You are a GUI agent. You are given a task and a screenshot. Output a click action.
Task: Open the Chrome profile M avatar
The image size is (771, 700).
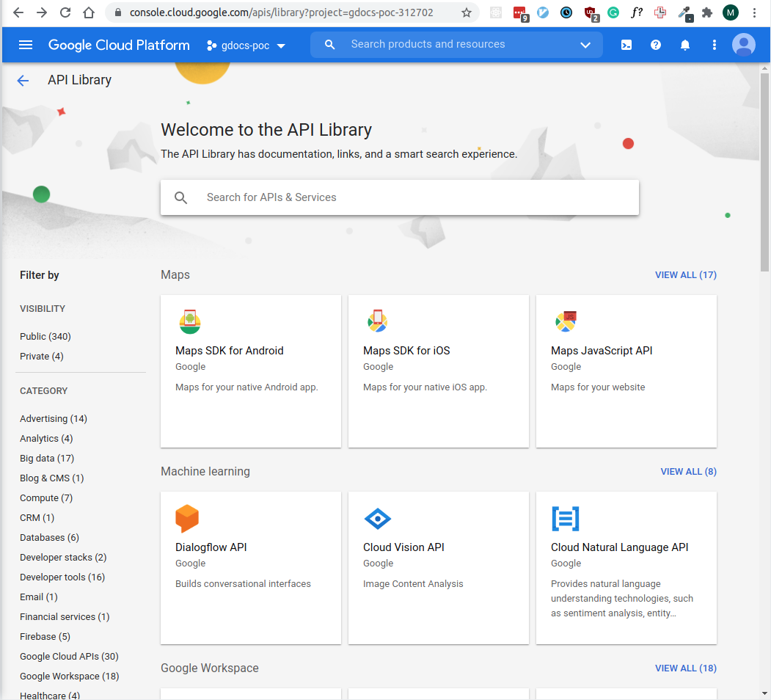(731, 12)
